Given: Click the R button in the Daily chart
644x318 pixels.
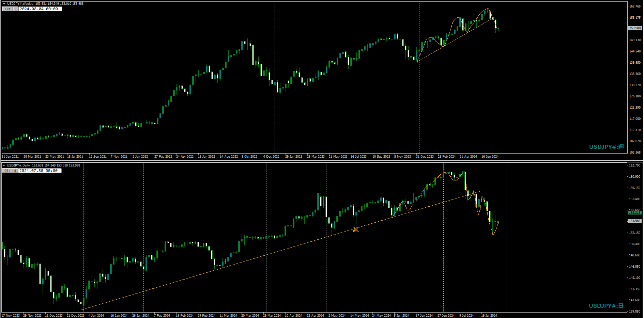Looking at the screenshot, I should click(x=15, y=171).
